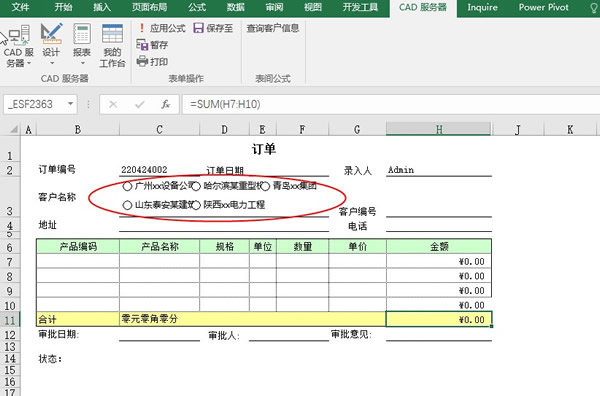
Task: Open the 报表 report menu
Action: click(x=82, y=45)
